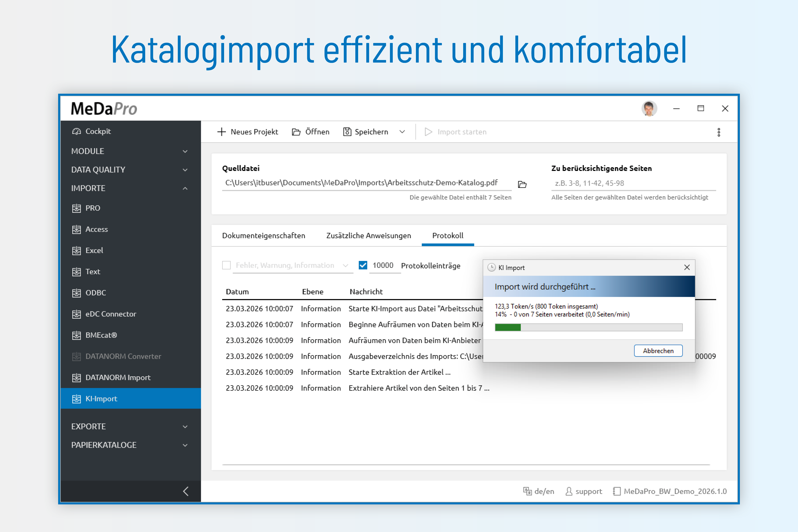This screenshot has width=798, height=532.
Task: Click the plus icon for Neues Projekt
Action: pos(221,132)
